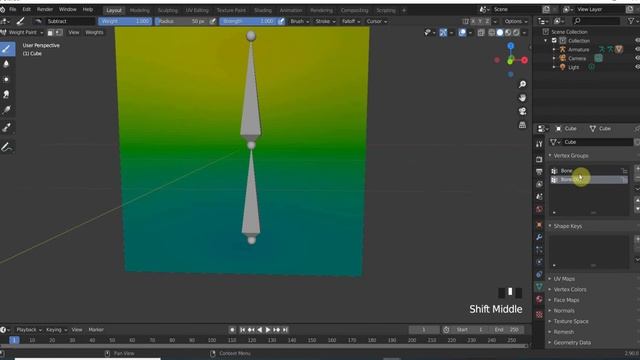Open the Weight Paint mode dropdown

(x=22, y=32)
